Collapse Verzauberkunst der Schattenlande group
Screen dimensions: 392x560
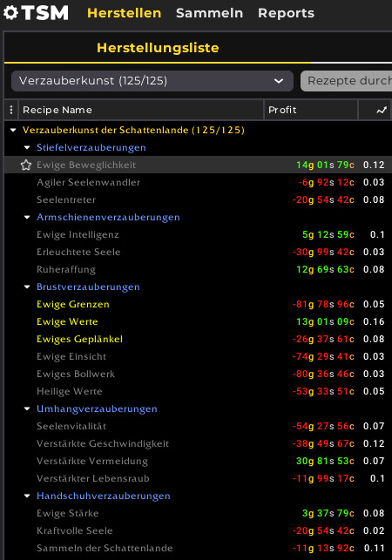pyautogui.click(x=13, y=130)
